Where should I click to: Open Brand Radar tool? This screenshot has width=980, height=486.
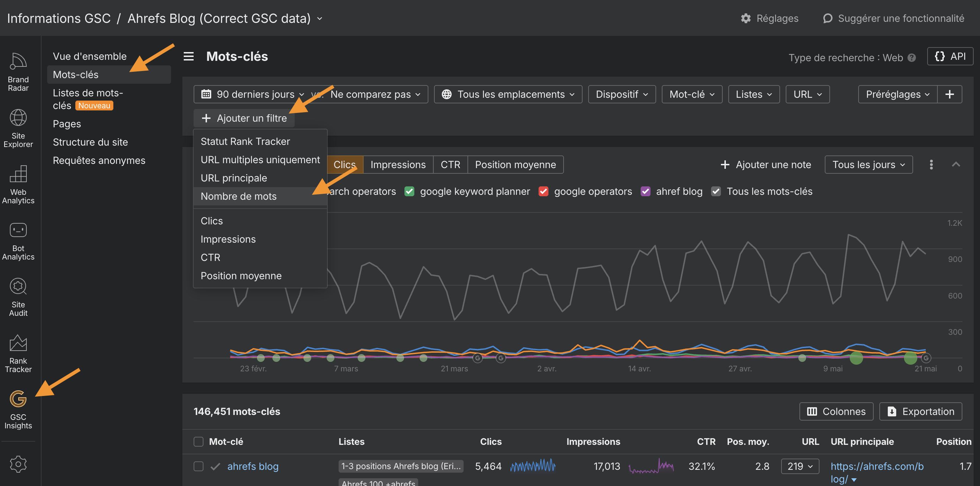point(18,72)
